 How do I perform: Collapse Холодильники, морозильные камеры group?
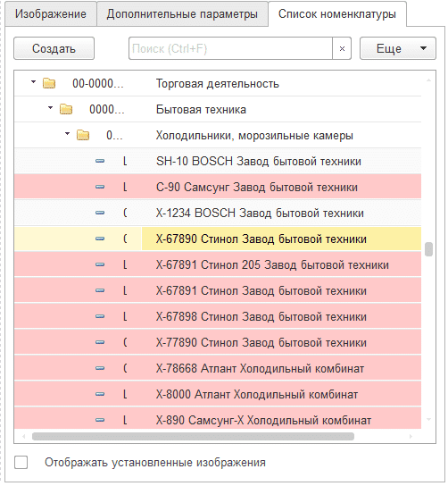tap(67, 134)
